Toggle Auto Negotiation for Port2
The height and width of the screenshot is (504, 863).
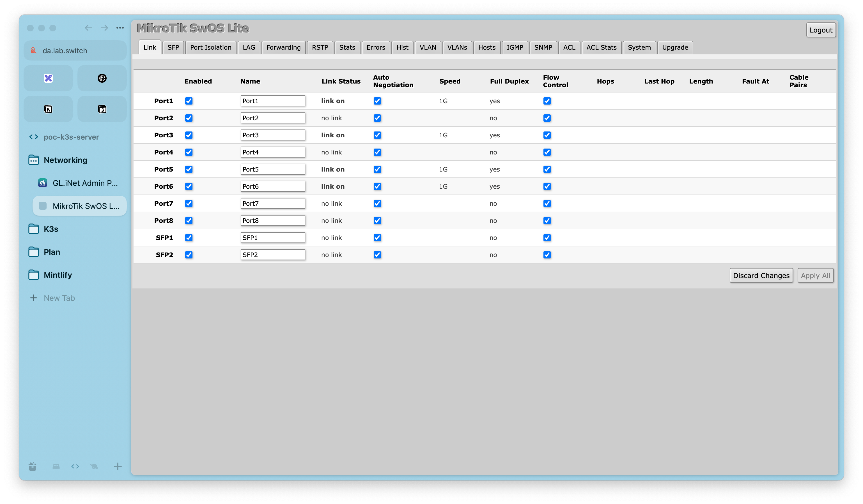click(x=377, y=118)
